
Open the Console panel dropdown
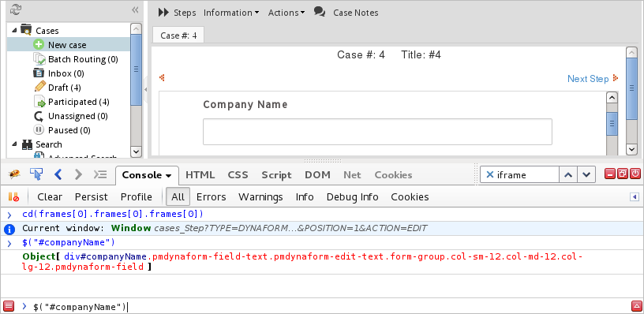tap(168, 176)
